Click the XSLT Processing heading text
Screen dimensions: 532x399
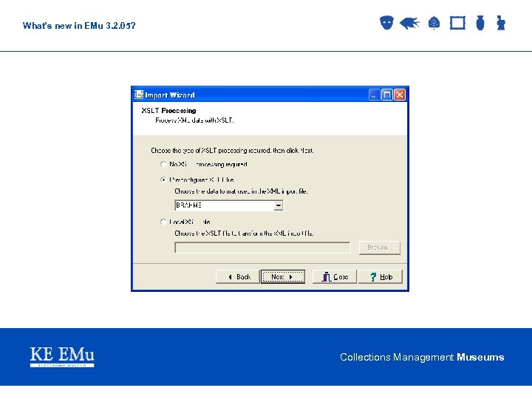168,111
